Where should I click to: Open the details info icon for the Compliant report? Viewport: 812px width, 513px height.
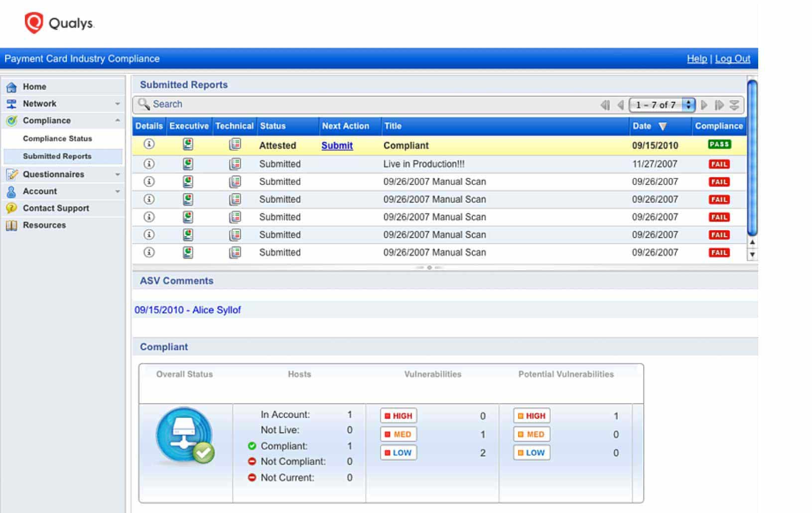pos(148,145)
